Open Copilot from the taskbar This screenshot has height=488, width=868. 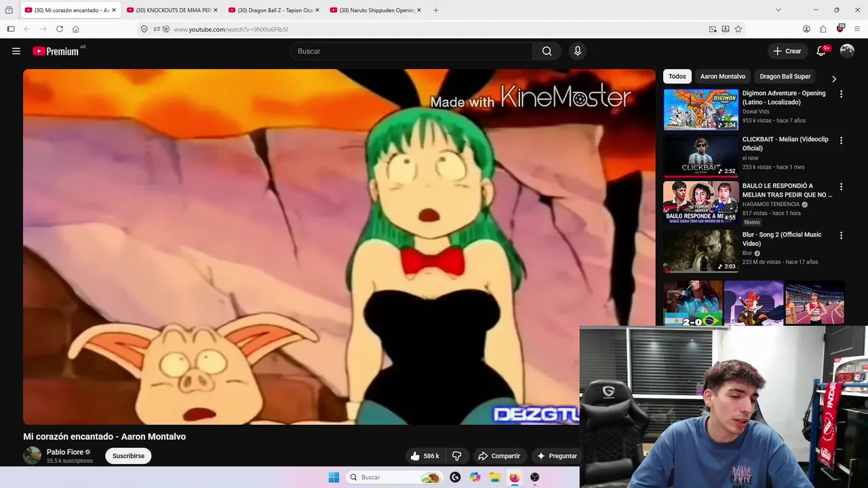475,477
